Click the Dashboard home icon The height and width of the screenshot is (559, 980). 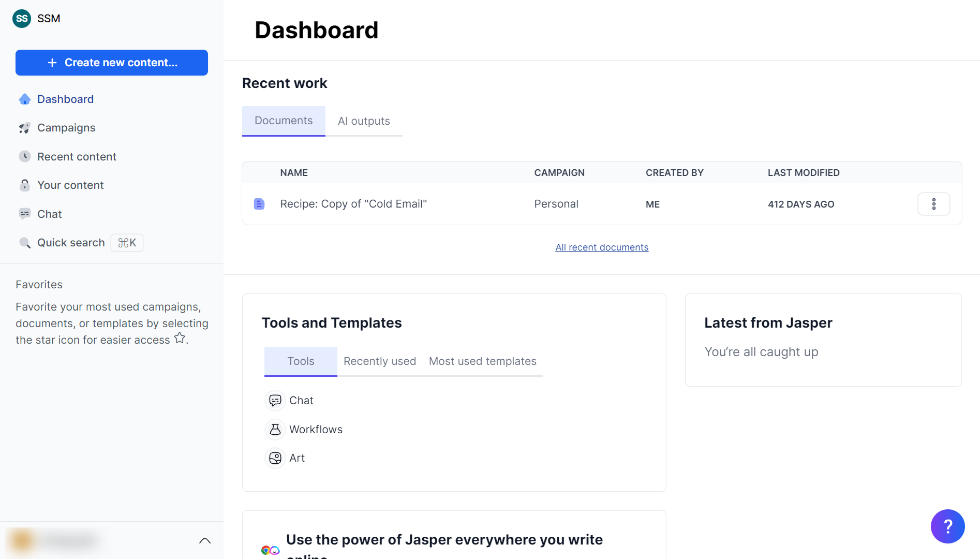coord(25,99)
